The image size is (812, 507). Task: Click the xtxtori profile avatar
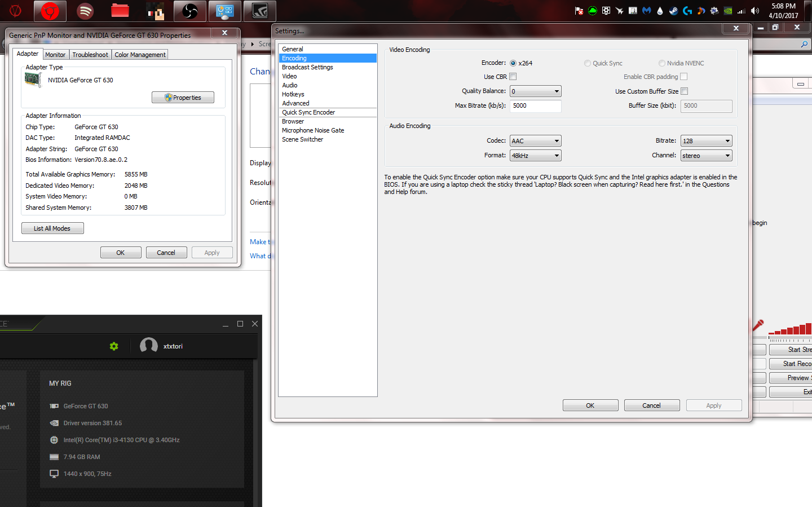[x=149, y=346]
